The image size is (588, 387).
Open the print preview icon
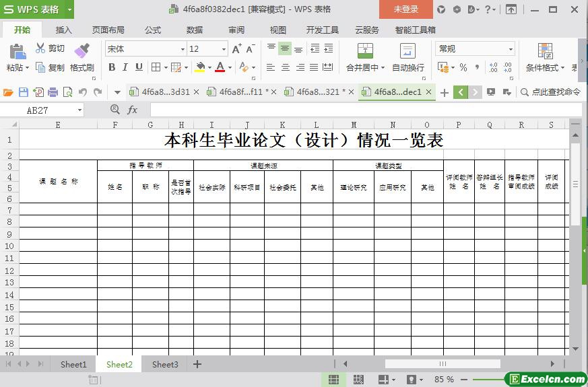point(68,92)
